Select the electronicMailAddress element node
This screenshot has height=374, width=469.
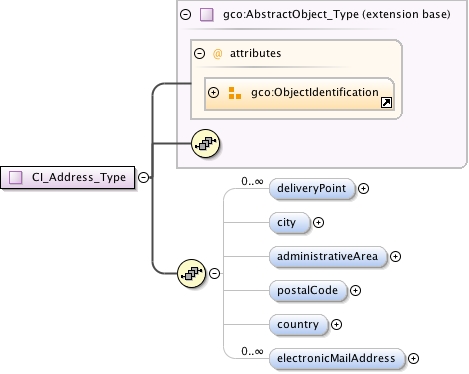point(337,359)
